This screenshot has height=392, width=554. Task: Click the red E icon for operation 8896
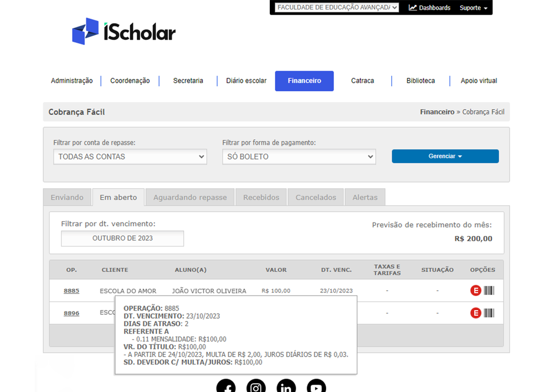tap(476, 313)
